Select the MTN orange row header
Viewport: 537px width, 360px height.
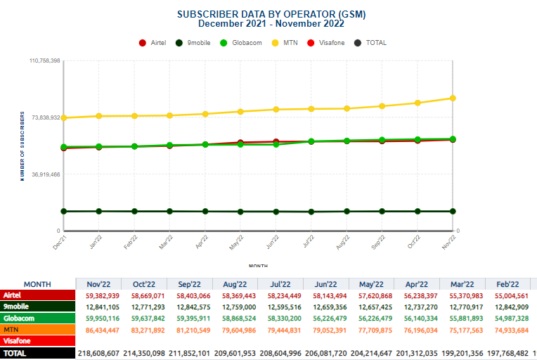[38, 330]
